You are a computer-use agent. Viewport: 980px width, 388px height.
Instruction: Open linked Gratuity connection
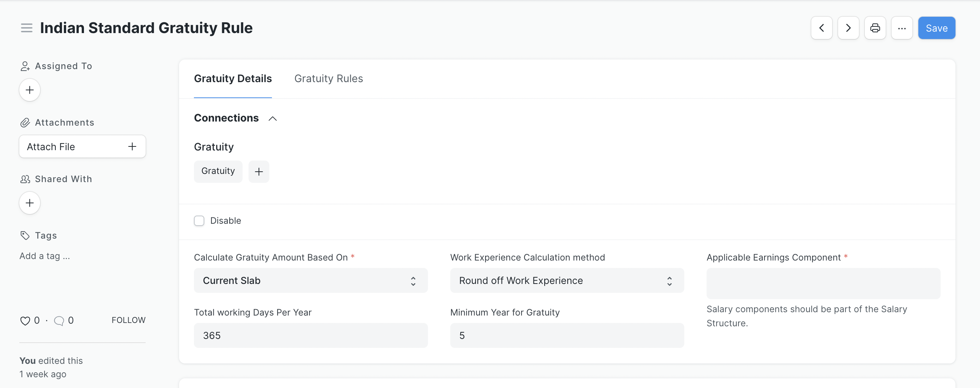tap(218, 171)
